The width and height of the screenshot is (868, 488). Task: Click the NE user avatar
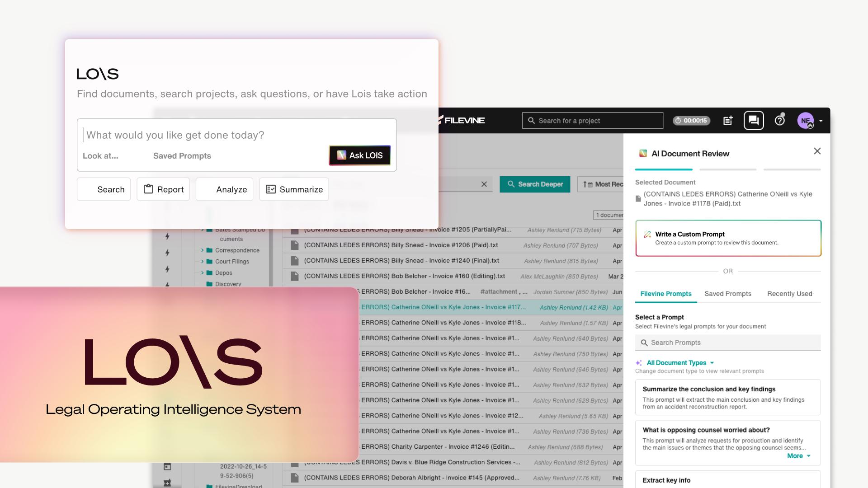coord(805,121)
